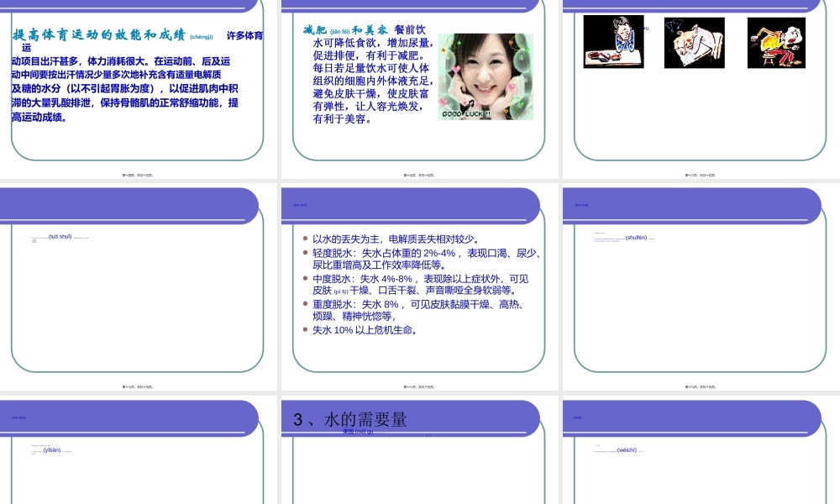Click the (shuǐfèn) placeholder text
This screenshot has width=840, height=504.
(636, 239)
